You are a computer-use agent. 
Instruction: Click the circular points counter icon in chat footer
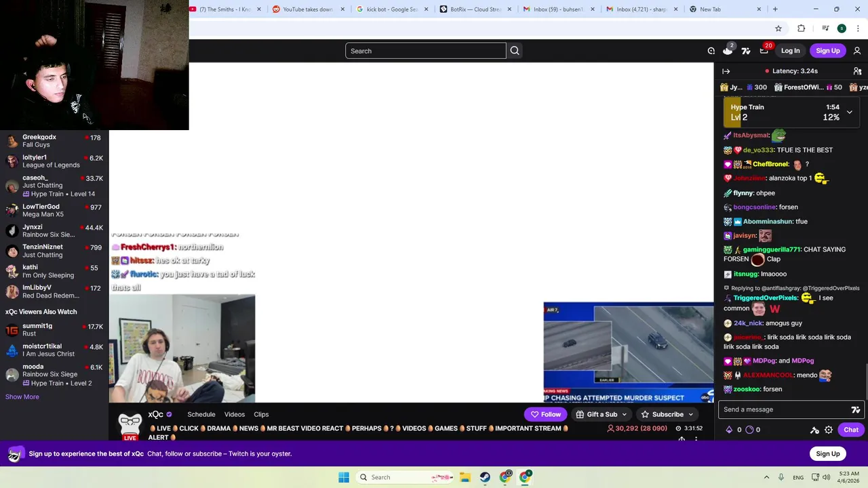[x=749, y=430]
